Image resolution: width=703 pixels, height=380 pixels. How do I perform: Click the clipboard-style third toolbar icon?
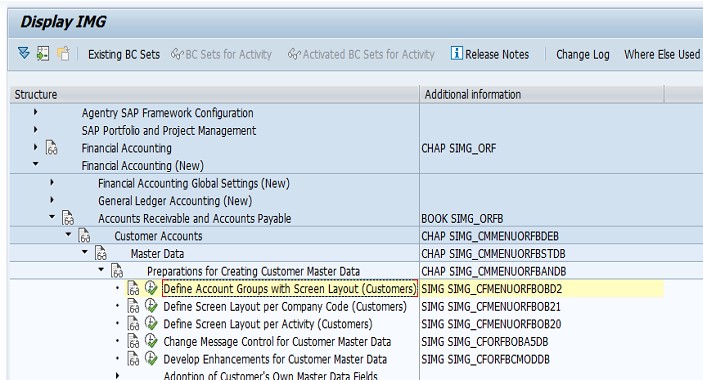[x=63, y=54]
